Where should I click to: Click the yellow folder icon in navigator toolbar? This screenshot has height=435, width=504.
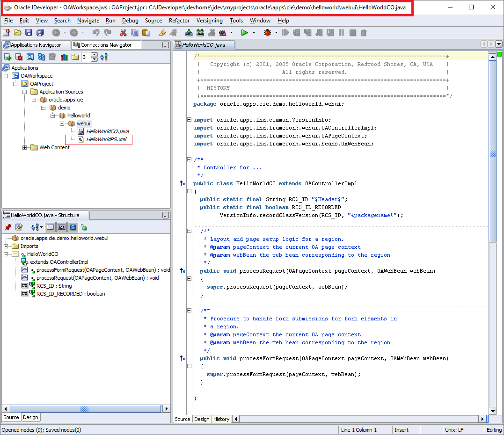(x=75, y=57)
